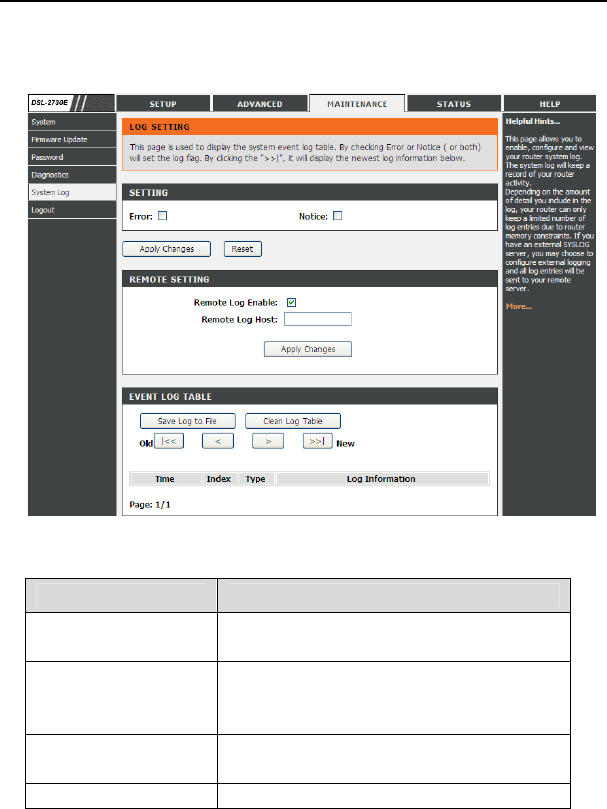
Task: Click the Reset button
Action: [243, 249]
